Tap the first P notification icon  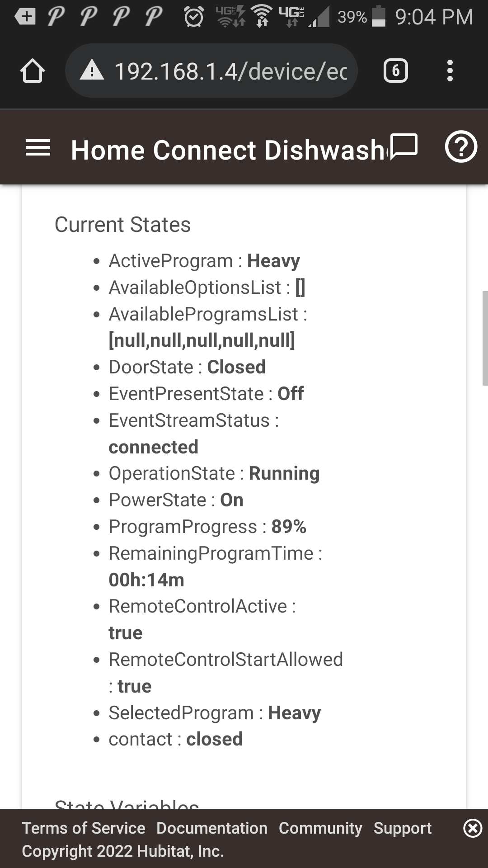[56, 16]
